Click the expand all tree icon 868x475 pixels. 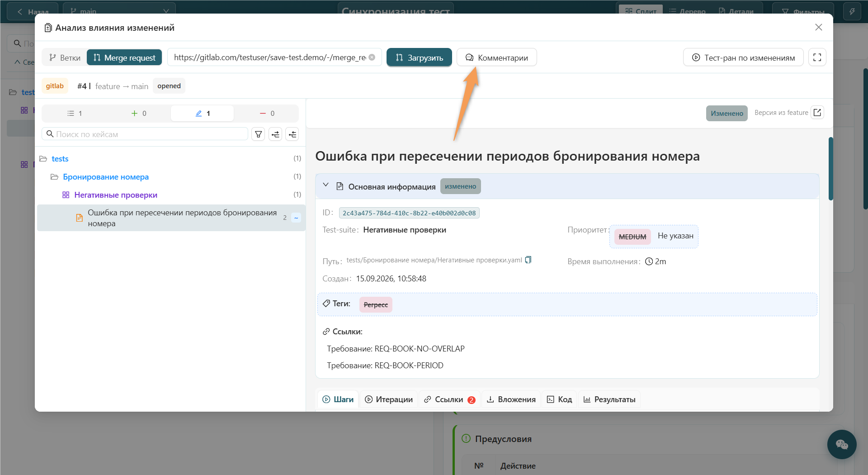pyautogui.click(x=275, y=134)
